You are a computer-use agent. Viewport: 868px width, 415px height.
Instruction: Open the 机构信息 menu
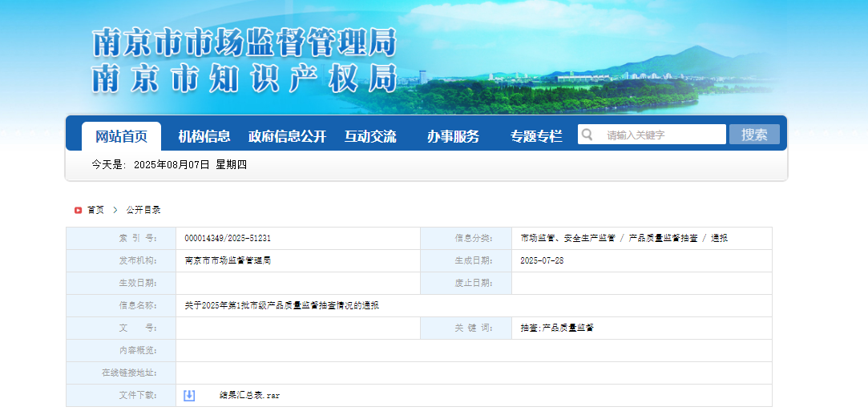[x=204, y=136]
